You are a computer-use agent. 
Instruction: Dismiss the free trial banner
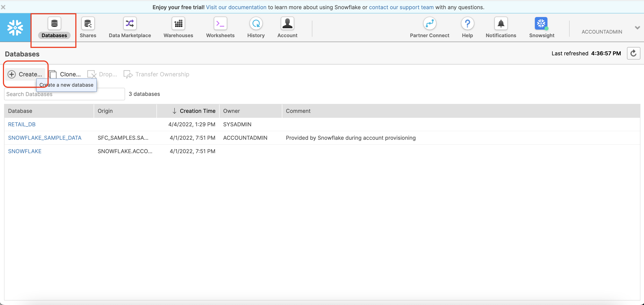pyautogui.click(x=3, y=7)
